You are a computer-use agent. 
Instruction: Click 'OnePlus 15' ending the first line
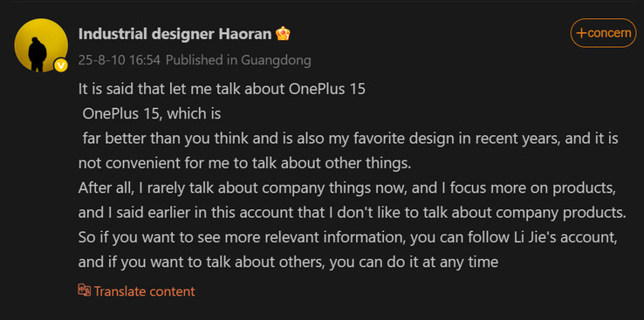(x=327, y=89)
